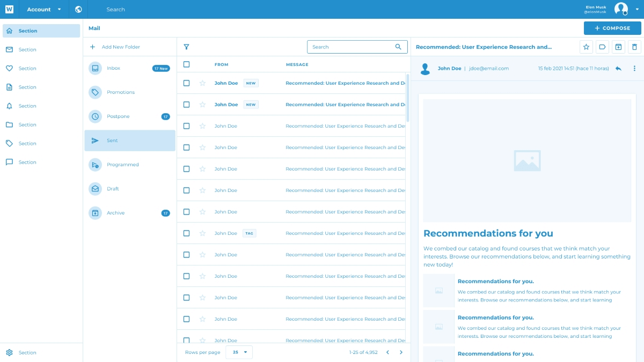Tick checkbox for the message tagged TAG
644x362 pixels.
pos(186,233)
